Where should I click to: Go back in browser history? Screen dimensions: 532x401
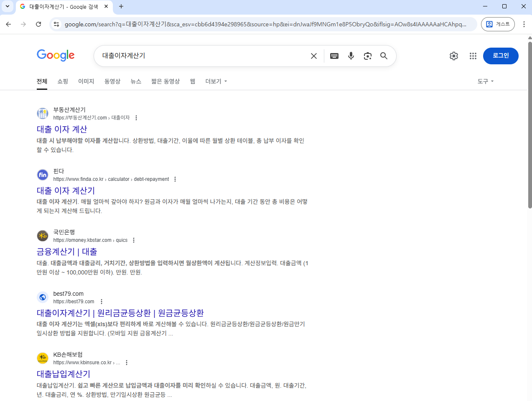8,24
